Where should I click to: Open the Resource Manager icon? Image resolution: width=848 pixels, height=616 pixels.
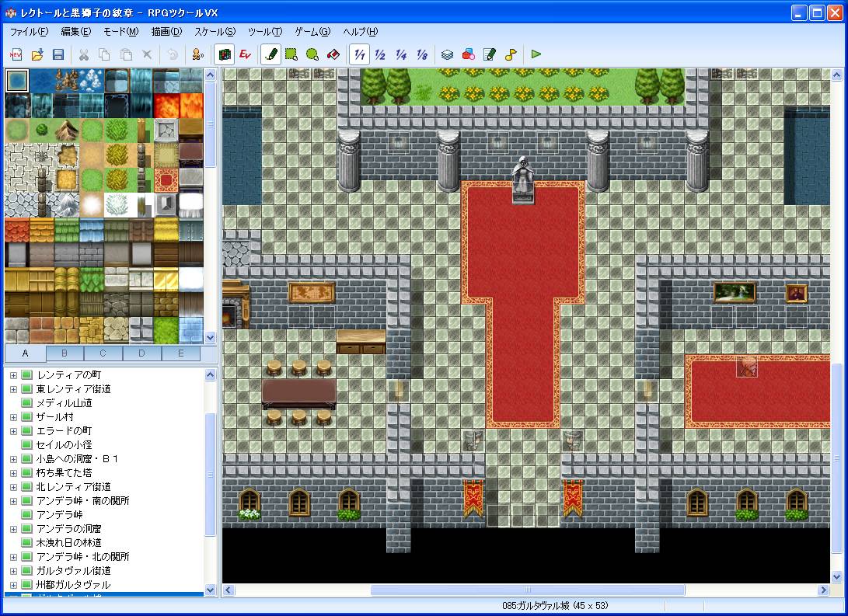coord(469,54)
